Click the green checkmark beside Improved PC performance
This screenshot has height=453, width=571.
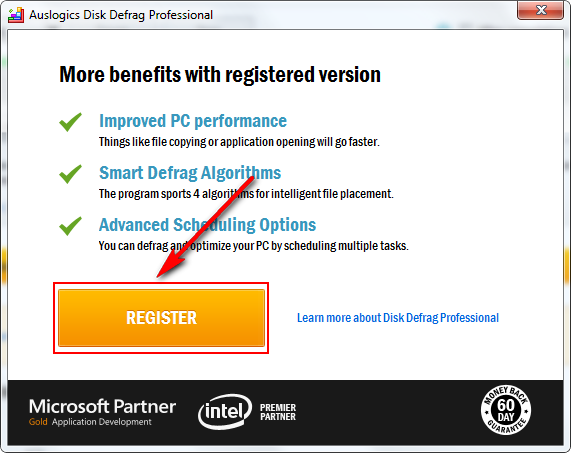coord(71,122)
